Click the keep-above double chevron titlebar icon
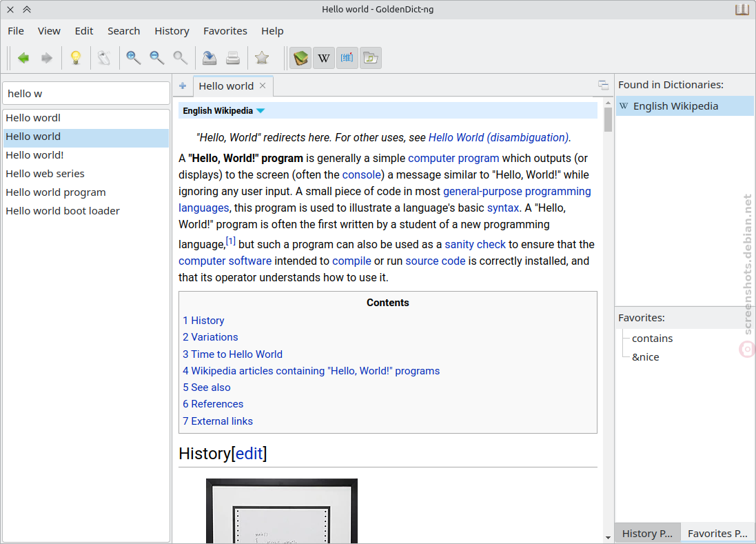756x544 pixels. point(27,9)
